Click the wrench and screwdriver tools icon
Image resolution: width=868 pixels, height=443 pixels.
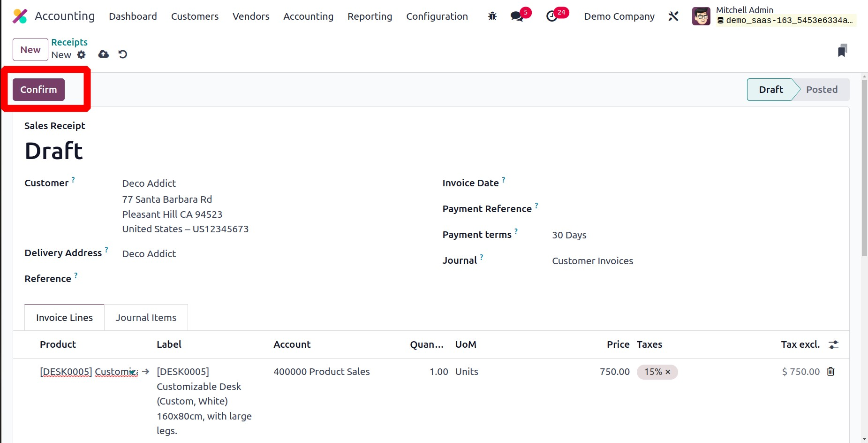pos(673,16)
